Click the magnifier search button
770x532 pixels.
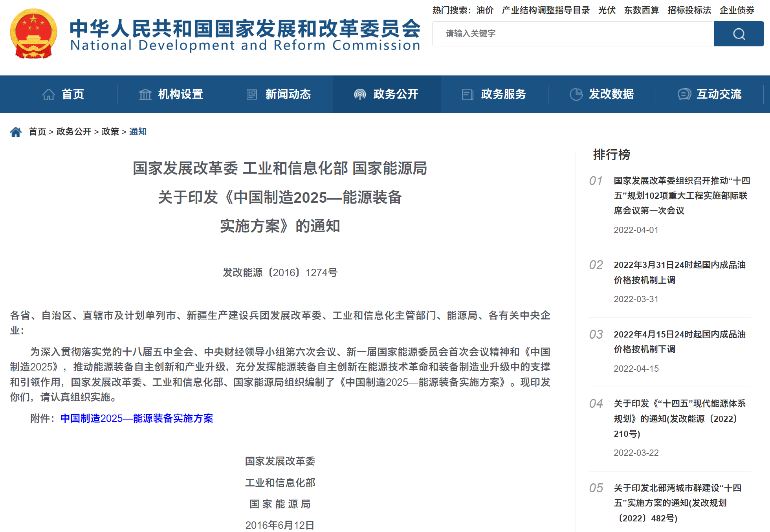738,34
